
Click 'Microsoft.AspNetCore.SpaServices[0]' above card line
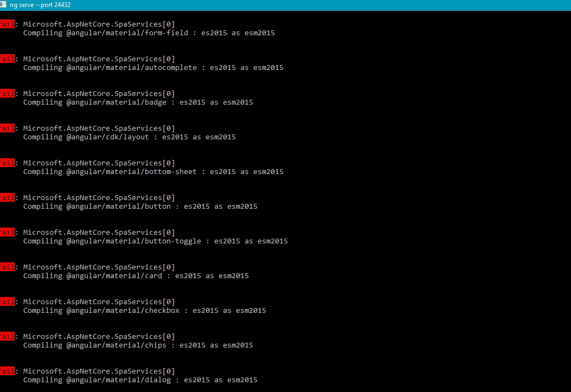99,267
